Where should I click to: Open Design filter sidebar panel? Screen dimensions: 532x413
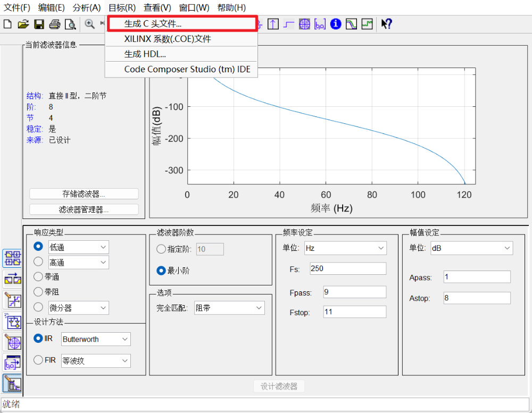tap(13, 384)
